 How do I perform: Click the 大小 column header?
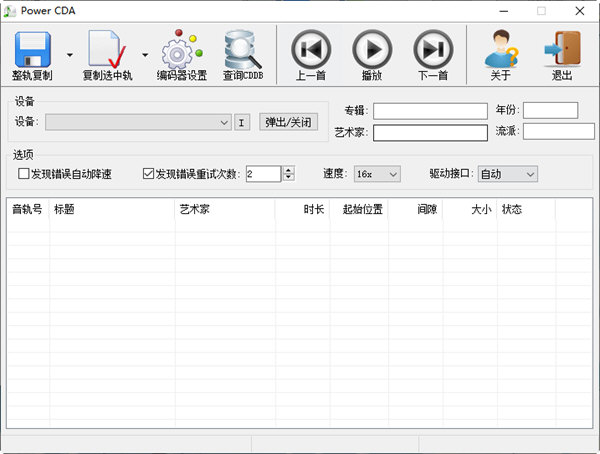470,209
